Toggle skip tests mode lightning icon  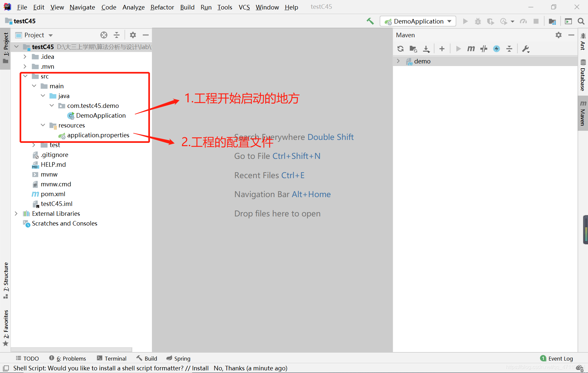497,49
